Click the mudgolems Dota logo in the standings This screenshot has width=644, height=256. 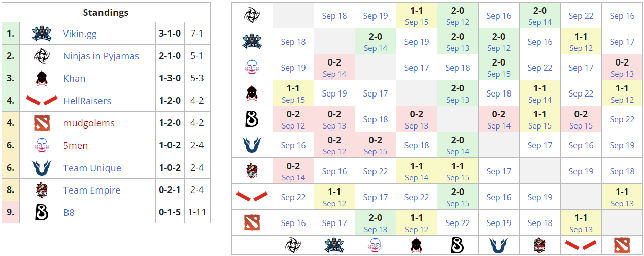42,123
